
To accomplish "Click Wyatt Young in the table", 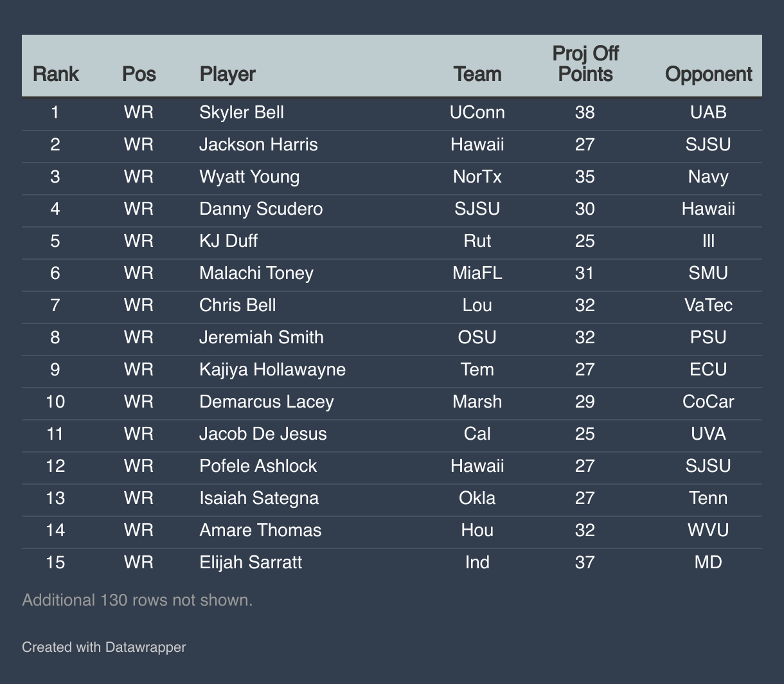I will [x=249, y=177].
